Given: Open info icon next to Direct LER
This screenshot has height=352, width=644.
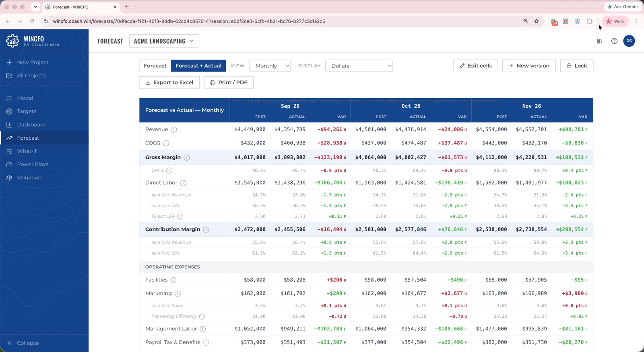Looking at the screenshot, I should coord(180,216).
